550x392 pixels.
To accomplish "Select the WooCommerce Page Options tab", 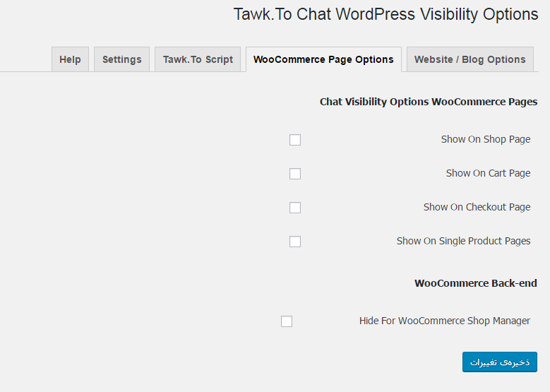I will point(323,59).
